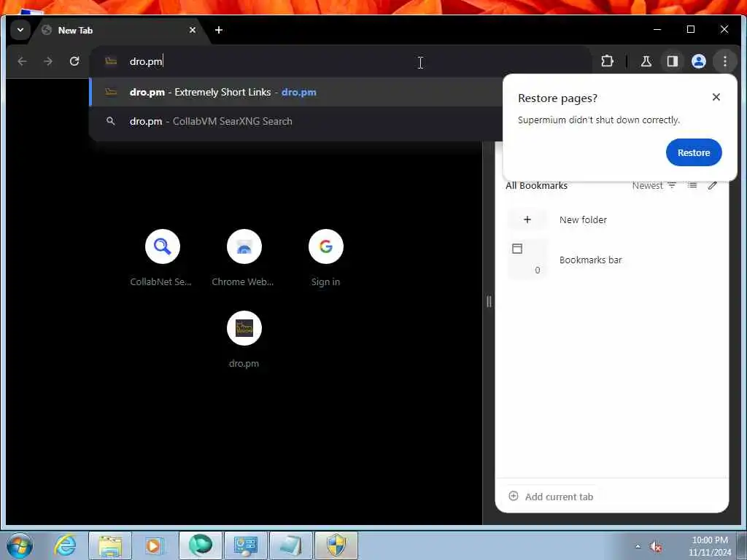The height and width of the screenshot is (560, 747).
Task: Open the Extensions puzzle icon
Action: pos(607,61)
